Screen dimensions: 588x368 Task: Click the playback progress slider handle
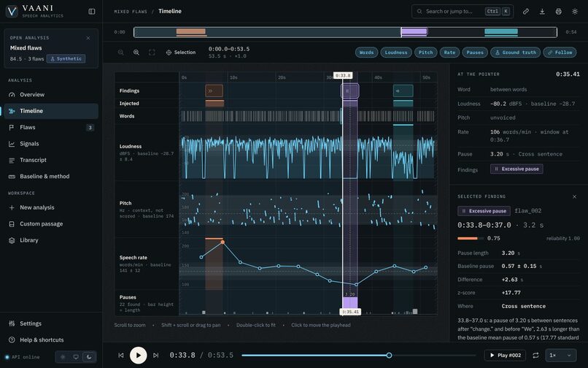click(x=390, y=356)
